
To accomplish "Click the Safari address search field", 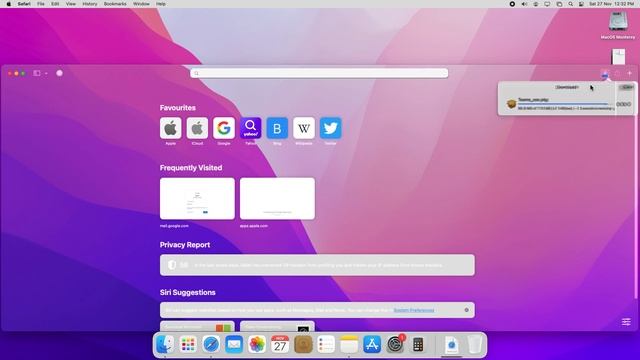I will point(319,73).
